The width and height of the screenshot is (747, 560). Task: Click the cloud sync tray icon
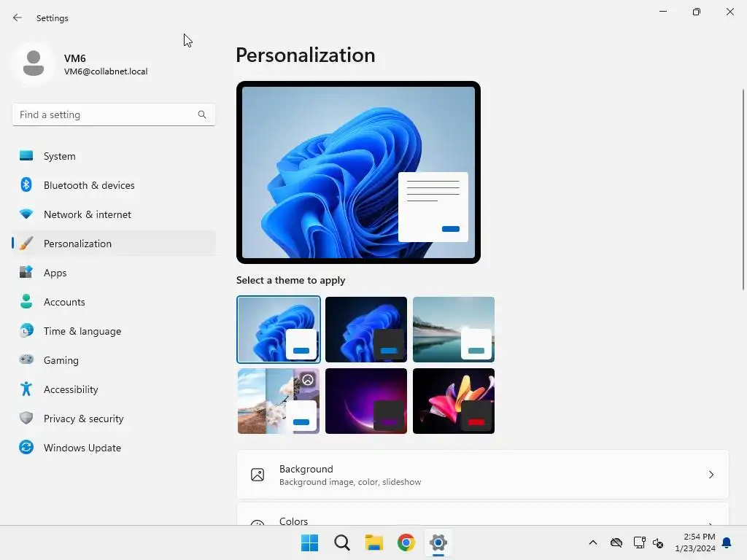(616, 542)
